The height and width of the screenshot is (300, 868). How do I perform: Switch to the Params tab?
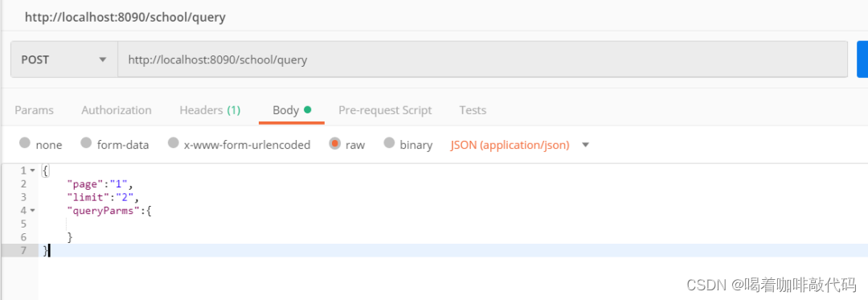tap(35, 110)
